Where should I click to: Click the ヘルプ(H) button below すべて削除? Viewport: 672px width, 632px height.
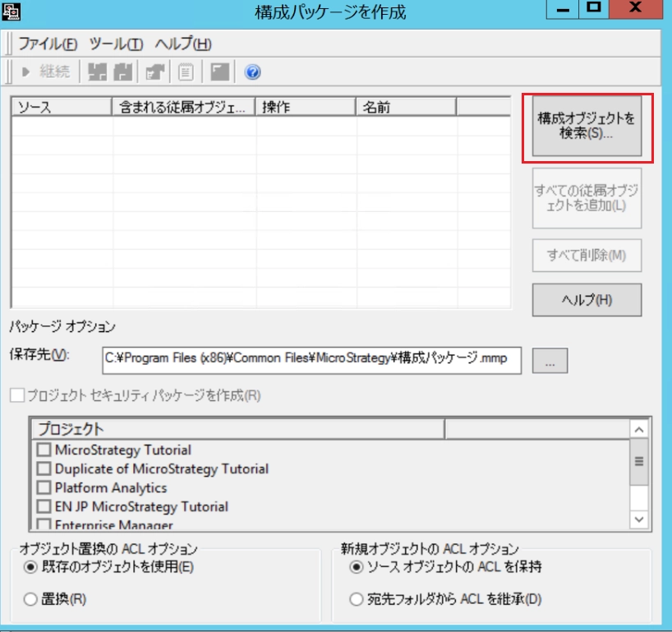587,300
